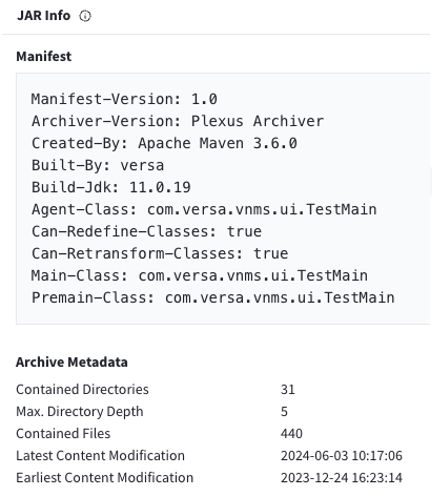Click the Max. Directory Depth label
This screenshot has height=497, width=432.
tap(80, 412)
